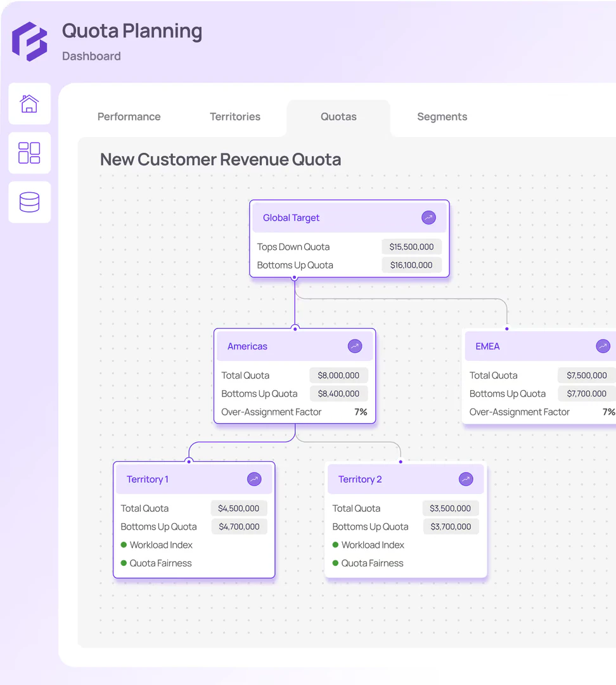Image resolution: width=616 pixels, height=685 pixels.
Task: Toggle Workload Index indicator on Territory 2
Action: coord(334,545)
